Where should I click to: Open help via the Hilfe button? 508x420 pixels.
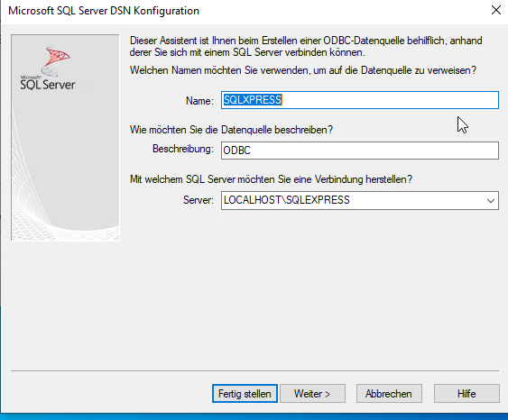466,394
